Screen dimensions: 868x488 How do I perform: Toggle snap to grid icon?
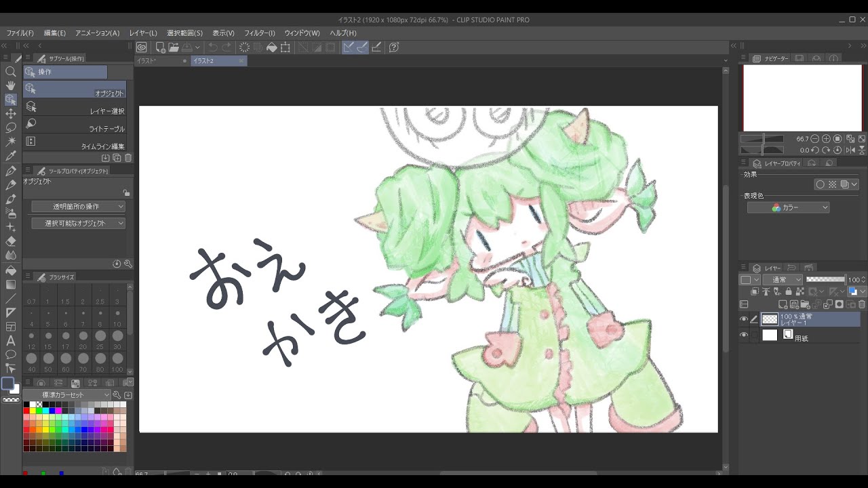(376, 47)
